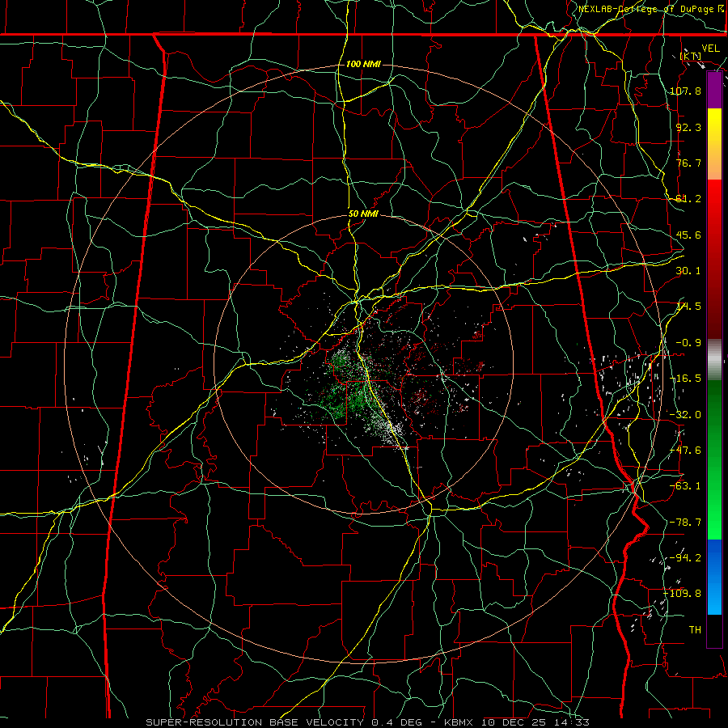Click the -16.5 legend value
The image size is (728, 728).
686,379
